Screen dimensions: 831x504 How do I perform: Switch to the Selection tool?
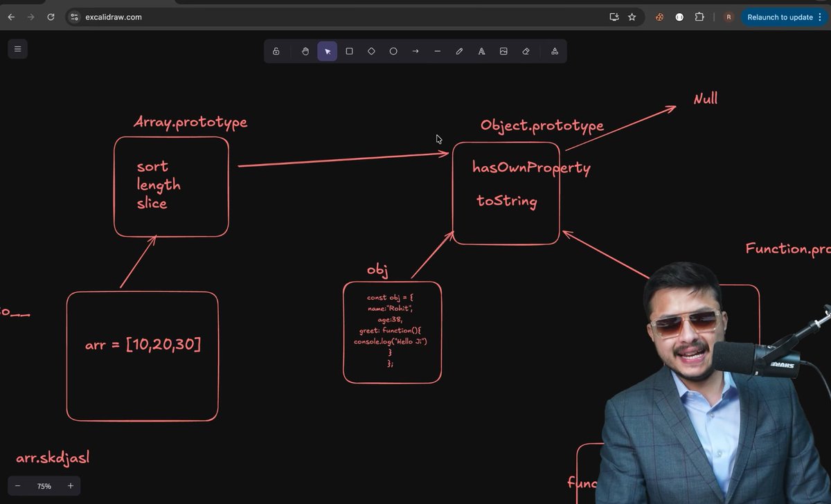(327, 51)
